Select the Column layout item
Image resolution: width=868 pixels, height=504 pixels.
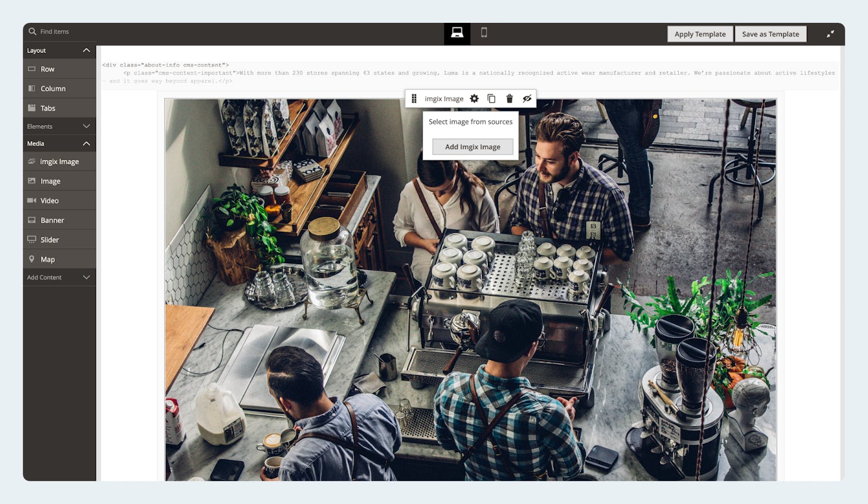tap(59, 88)
